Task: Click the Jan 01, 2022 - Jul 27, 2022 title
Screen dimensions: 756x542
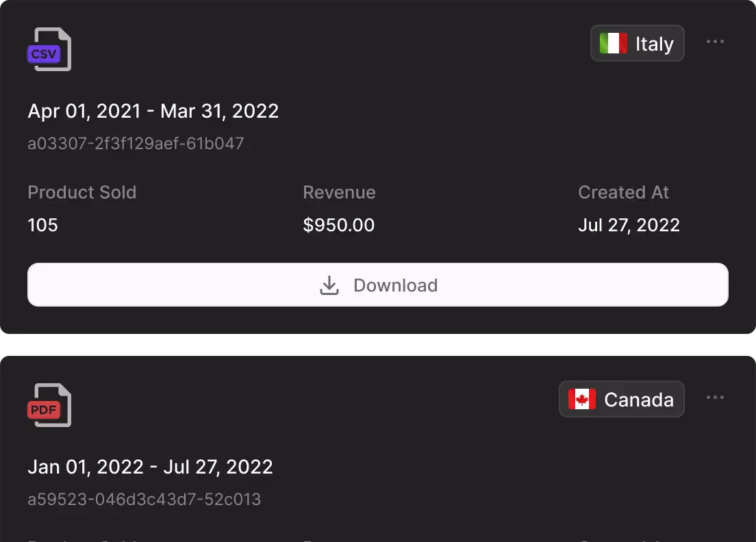Action: coord(151,467)
